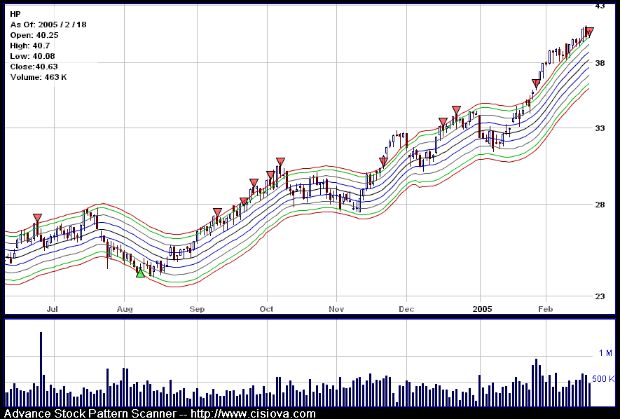Click the 'As Of: 2005 / 2 / 18' date
Viewport: 620px width, 419px height.
(48, 25)
